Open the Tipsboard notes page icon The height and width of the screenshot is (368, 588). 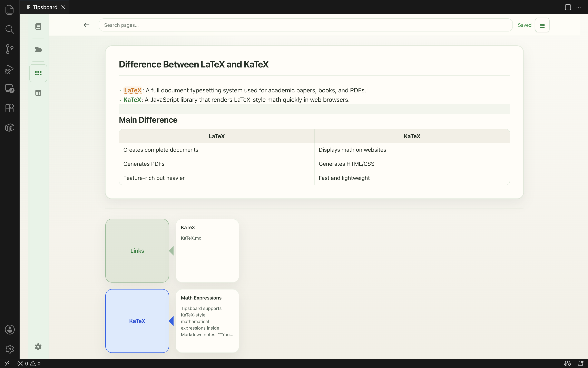point(38,27)
